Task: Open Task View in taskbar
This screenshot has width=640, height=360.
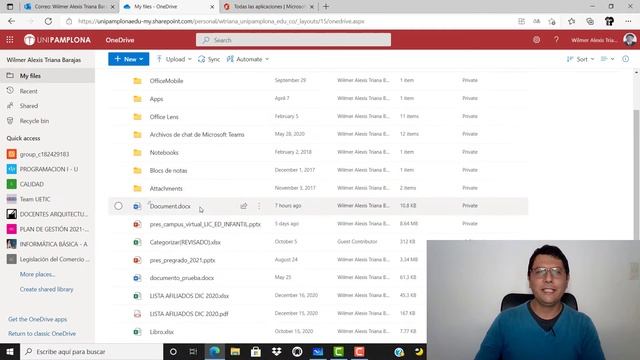Action: [x=193, y=351]
